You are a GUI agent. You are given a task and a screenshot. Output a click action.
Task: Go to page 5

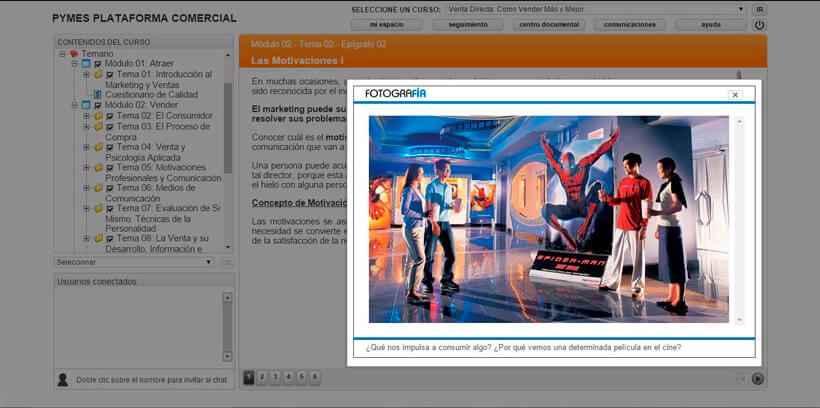pyautogui.click(x=301, y=378)
